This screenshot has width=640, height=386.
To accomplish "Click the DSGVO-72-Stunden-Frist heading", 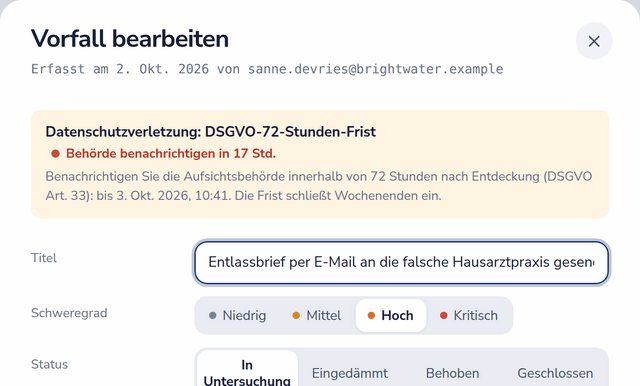I will click(x=211, y=132).
